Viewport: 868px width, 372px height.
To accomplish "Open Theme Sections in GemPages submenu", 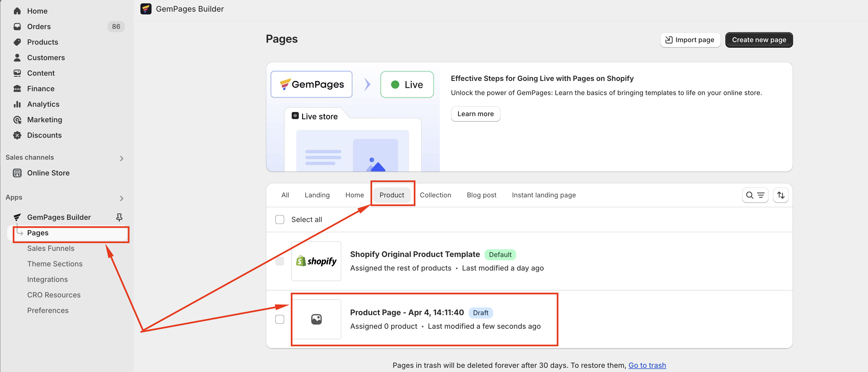I will coord(55,264).
